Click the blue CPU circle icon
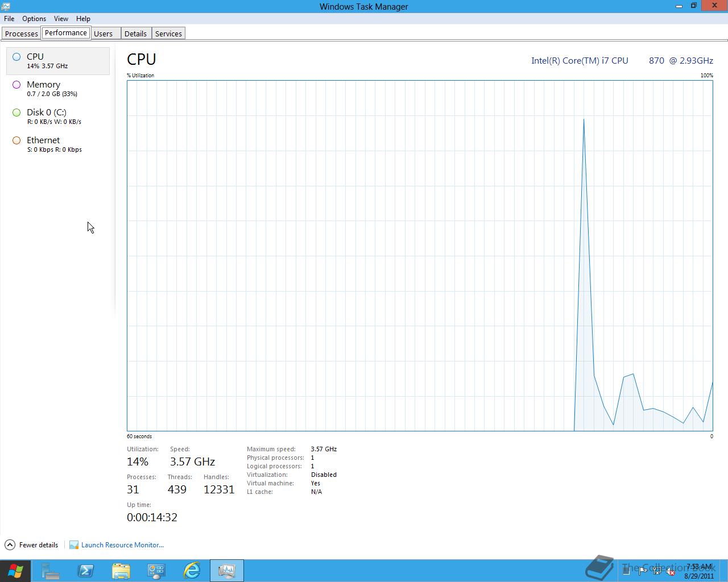The width and height of the screenshot is (728, 582). (x=16, y=57)
